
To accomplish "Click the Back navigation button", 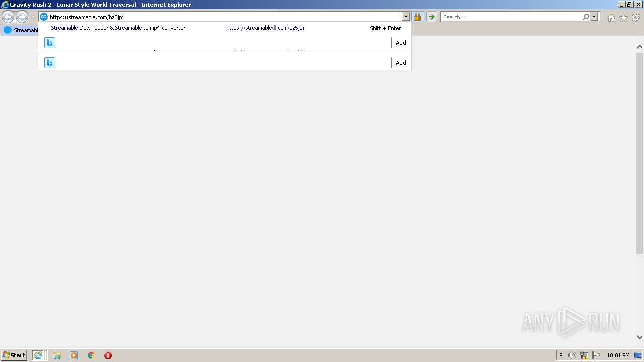I will (x=8, y=17).
